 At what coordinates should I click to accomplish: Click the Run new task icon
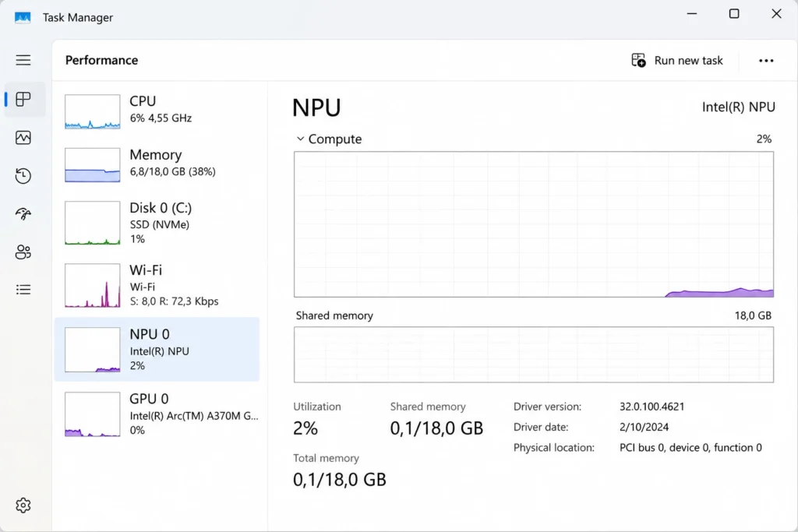tap(638, 60)
